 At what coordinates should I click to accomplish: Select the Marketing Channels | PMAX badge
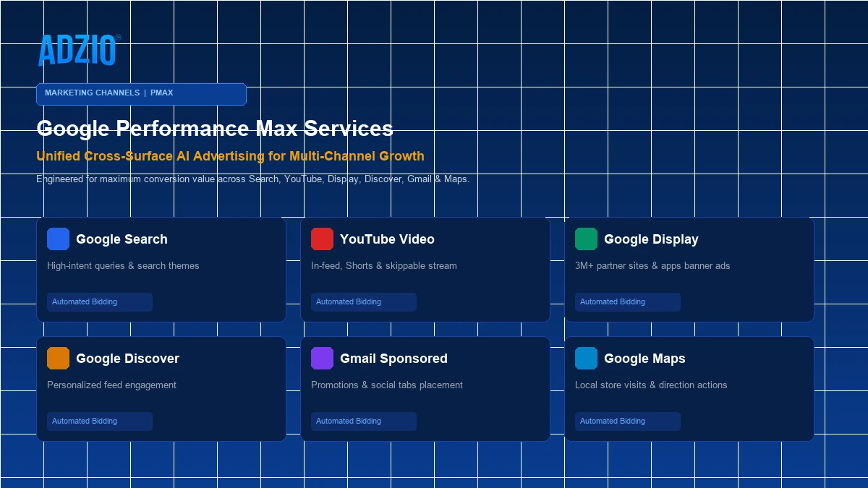pos(141,94)
